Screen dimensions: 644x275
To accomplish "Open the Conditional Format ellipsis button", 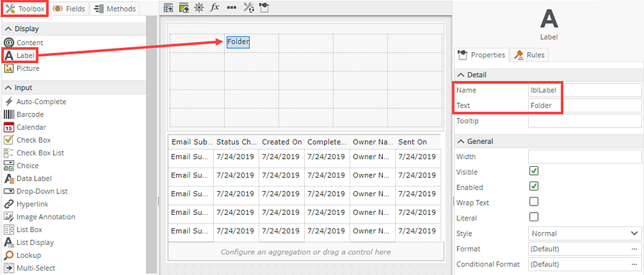I will point(634,264).
